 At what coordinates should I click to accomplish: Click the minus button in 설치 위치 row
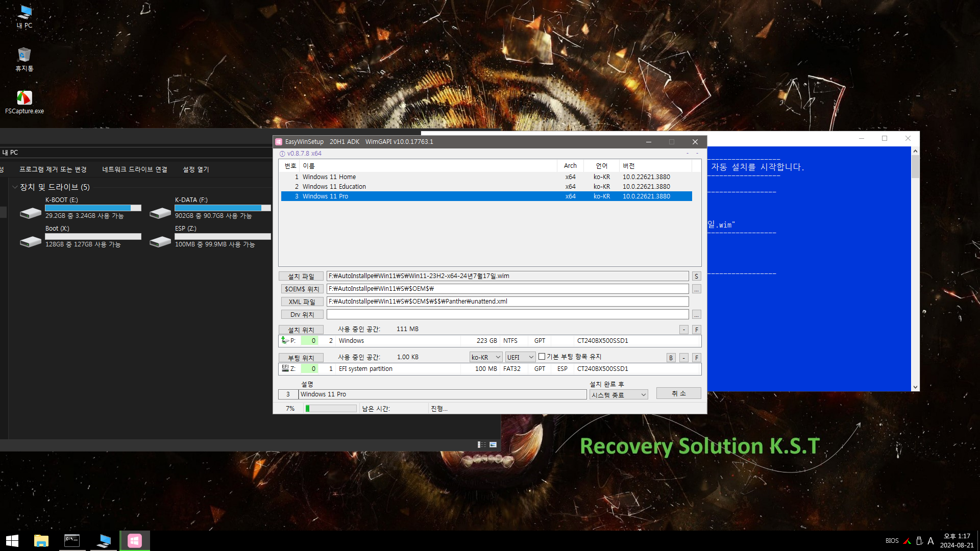tap(684, 330)
